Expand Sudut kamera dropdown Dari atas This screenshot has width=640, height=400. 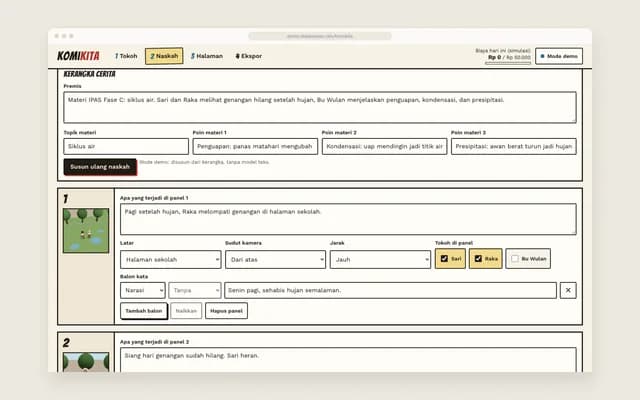coord(276,260)
